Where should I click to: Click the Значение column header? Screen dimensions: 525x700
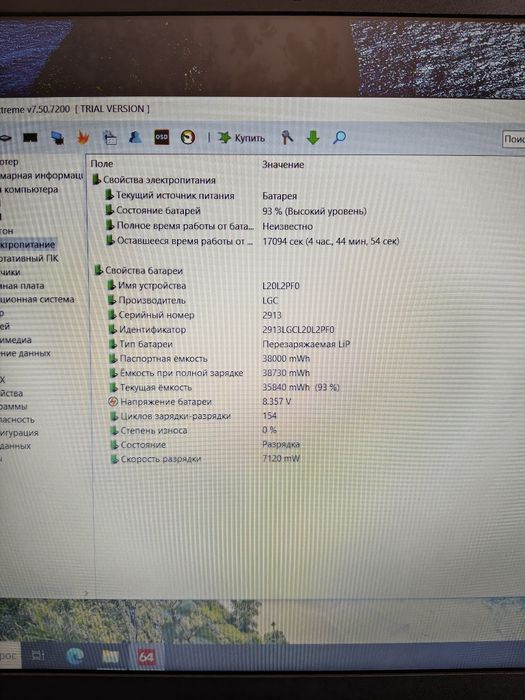click(x=283, y=164)
